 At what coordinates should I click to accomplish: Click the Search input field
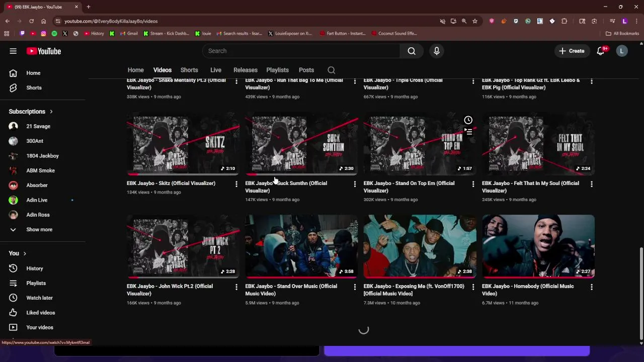coord(301,51)
